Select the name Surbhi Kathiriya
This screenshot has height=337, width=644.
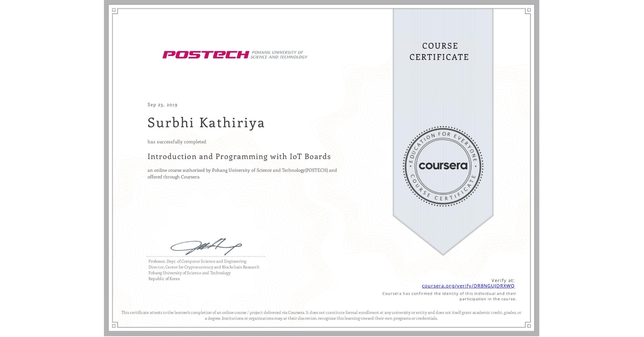[x=205, y=123]
